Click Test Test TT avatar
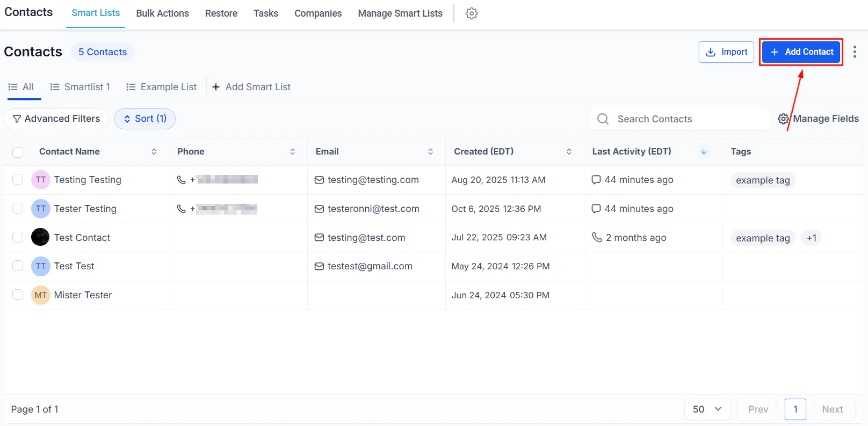 [41, 266]
